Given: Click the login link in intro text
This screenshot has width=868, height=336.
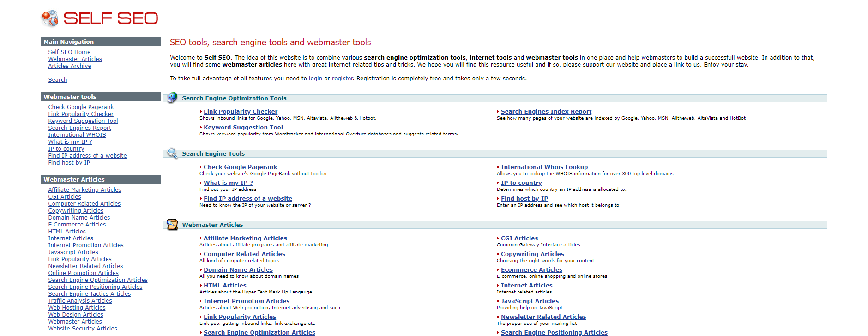Looking at the screenshot, I should 315,79.
